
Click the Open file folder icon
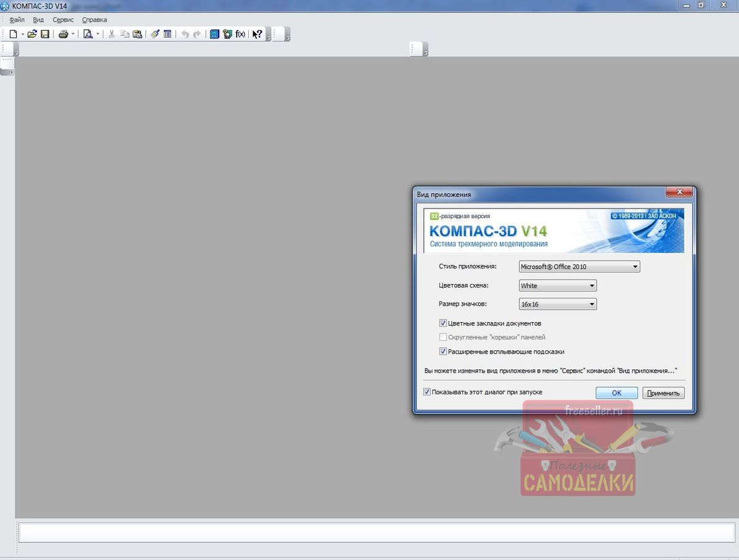pos(32,34)
